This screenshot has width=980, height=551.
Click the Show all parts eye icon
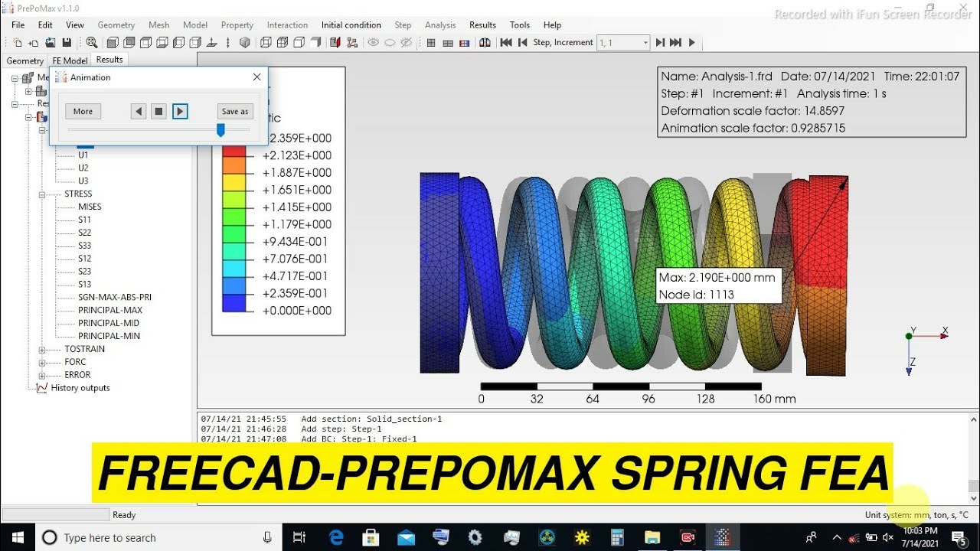pyautogui.click(x=373, y=43)
